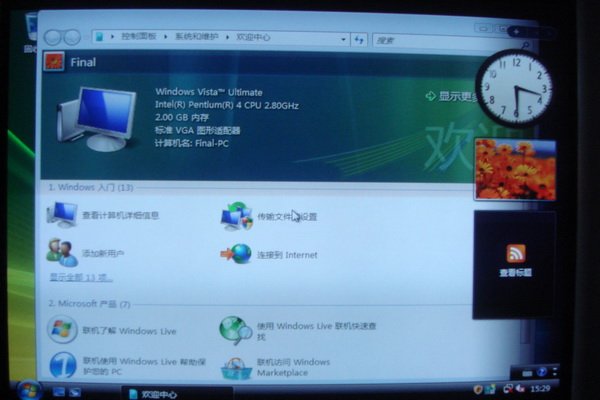This screenshot has width=600, height=400.
Task: Open the RSS feed gadget icon
Action: 515,253
